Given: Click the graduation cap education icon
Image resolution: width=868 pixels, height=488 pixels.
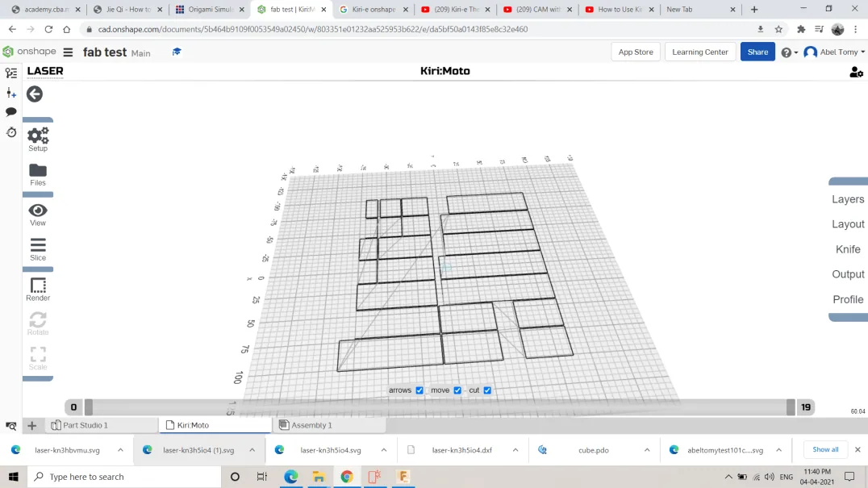Looking at the screenshot, I should tap(177, 52).
